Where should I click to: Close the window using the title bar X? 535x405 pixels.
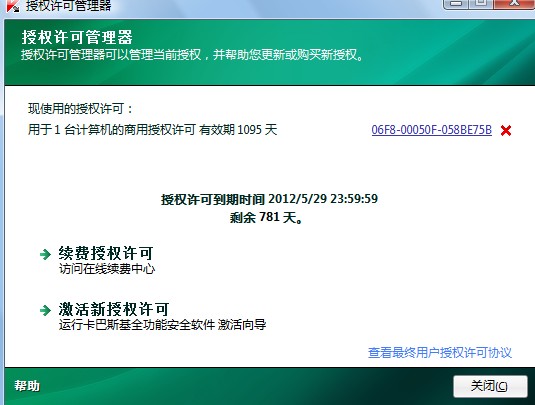(x=514, y=3)
